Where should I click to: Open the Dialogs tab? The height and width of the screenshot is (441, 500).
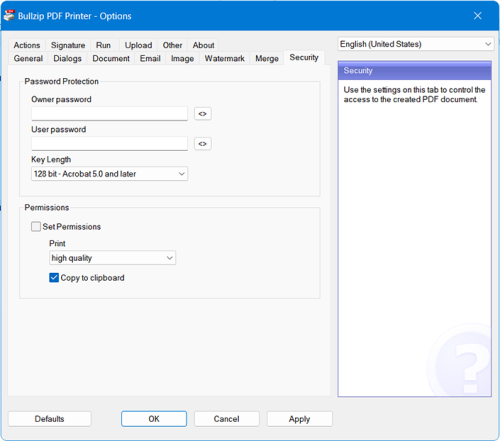tap(67, 58)
